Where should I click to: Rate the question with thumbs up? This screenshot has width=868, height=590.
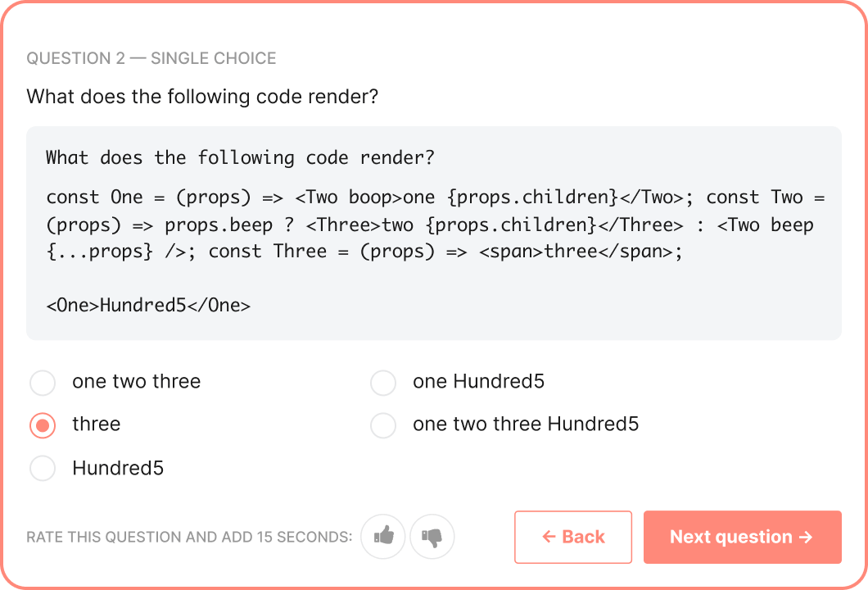point(383,537)
